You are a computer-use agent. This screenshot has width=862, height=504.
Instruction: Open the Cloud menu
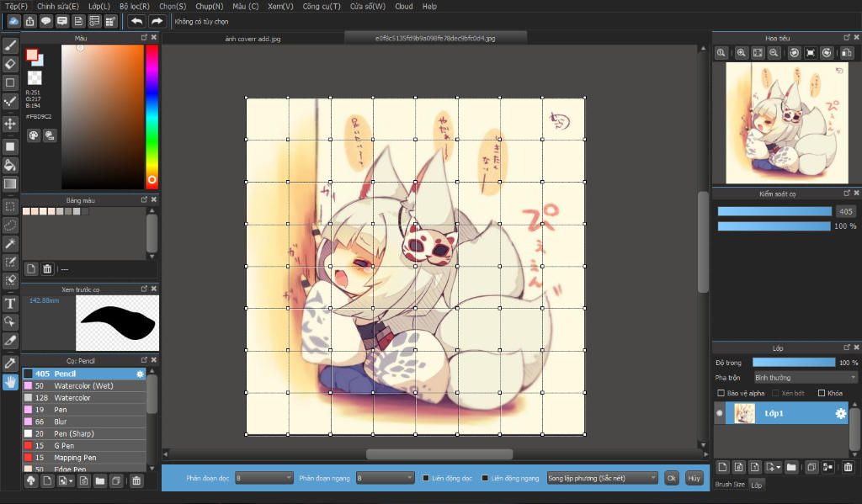tap(403, 6)
